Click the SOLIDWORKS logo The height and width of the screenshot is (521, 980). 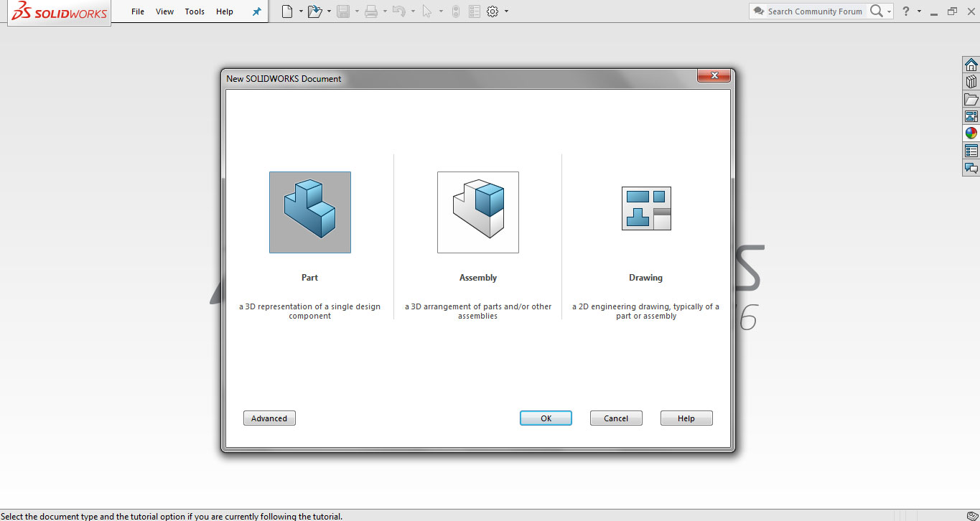(59, 12)
